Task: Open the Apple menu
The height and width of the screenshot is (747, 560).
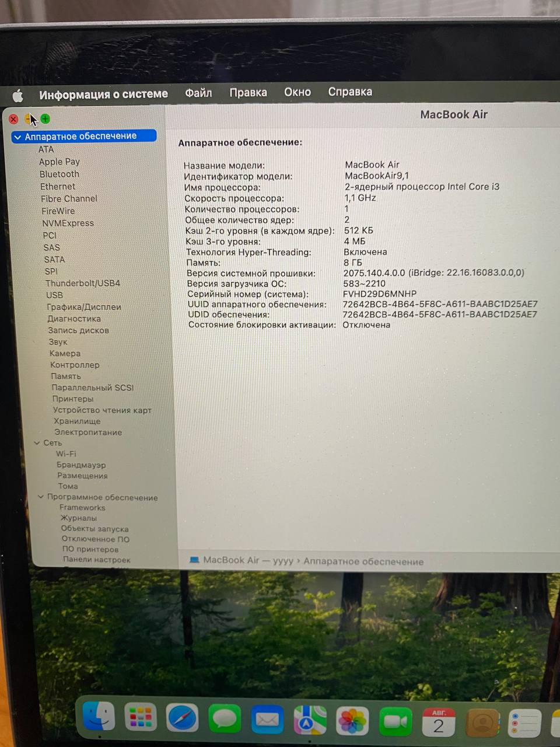Action: [18, 95]
